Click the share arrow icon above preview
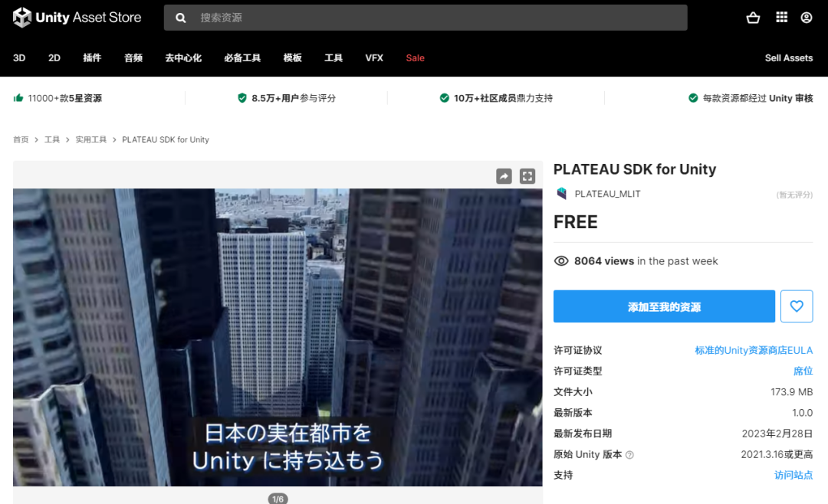The height and width of the screenshot is (504, 828). 504,176
